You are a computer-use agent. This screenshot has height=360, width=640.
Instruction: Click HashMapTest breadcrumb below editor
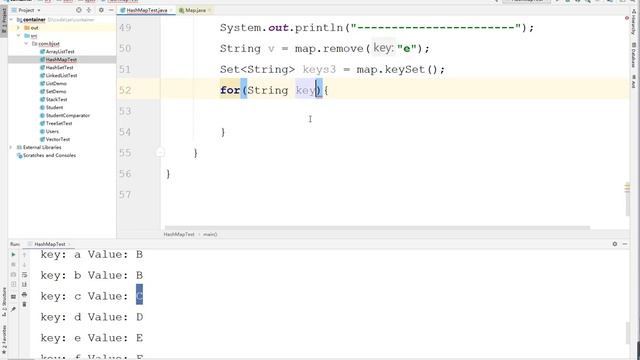(179, 234)
